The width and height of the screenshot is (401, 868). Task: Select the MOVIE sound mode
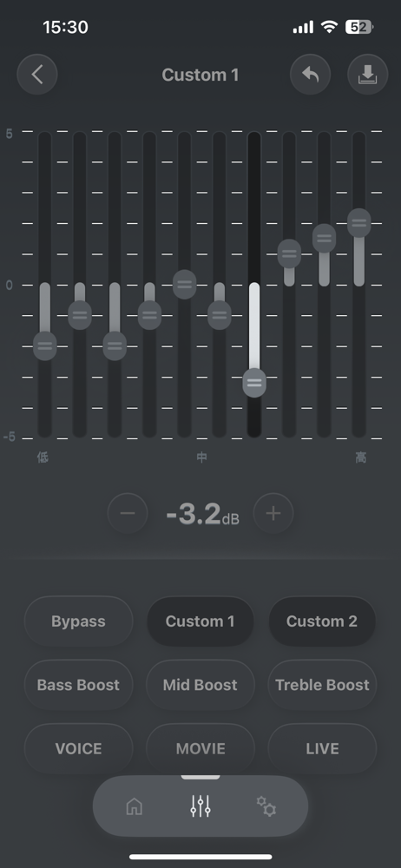tap(200, 748)
